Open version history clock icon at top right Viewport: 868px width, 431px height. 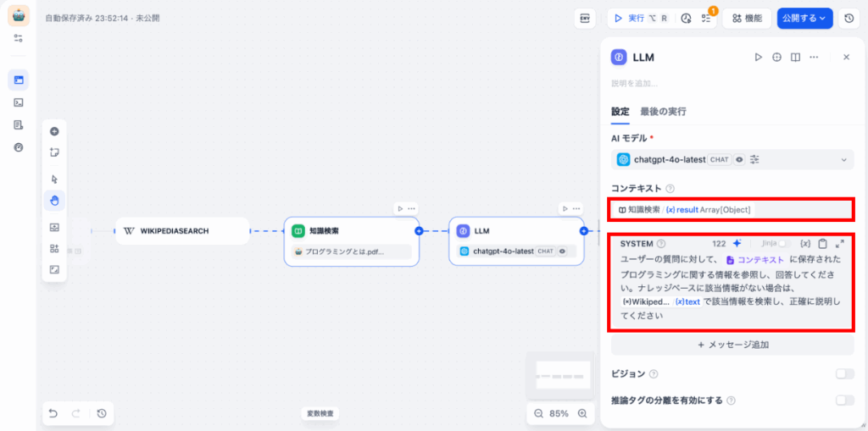coord(849,18)
